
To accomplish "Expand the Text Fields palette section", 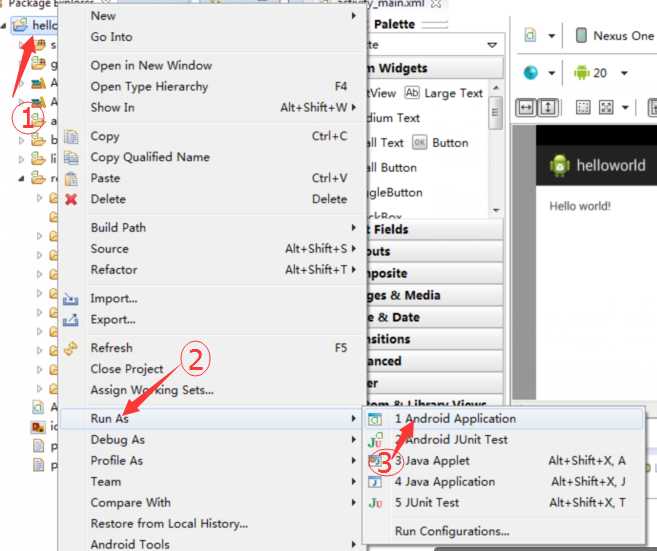I will tap(435, 230).
